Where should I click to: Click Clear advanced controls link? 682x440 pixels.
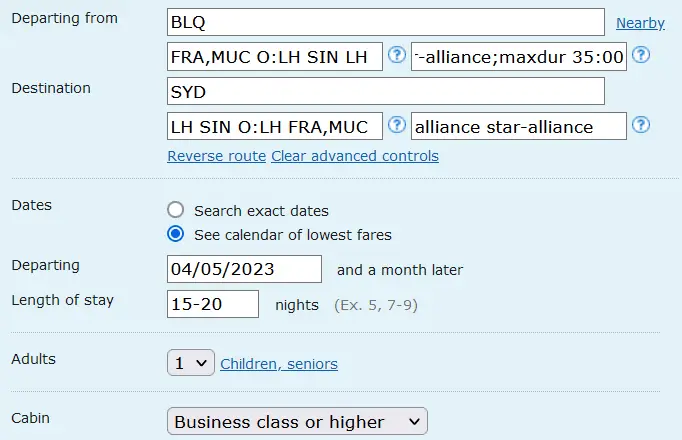pos(354,156)
